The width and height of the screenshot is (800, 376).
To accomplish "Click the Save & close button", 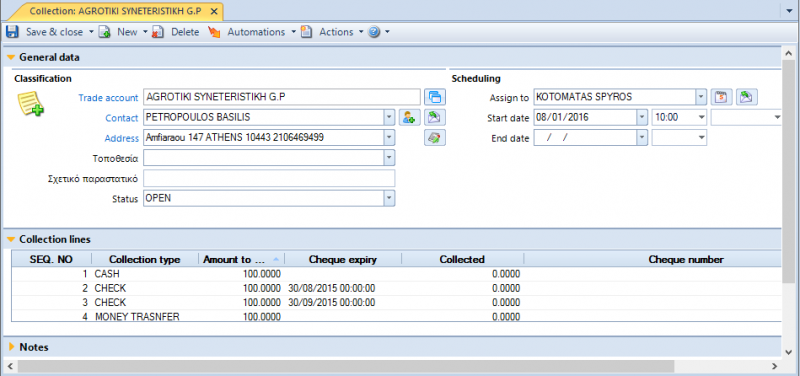I will pos(54,32).
